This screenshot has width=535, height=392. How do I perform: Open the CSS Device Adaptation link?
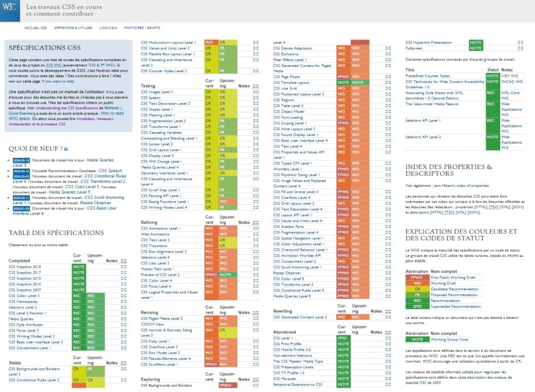coord(293,48)
